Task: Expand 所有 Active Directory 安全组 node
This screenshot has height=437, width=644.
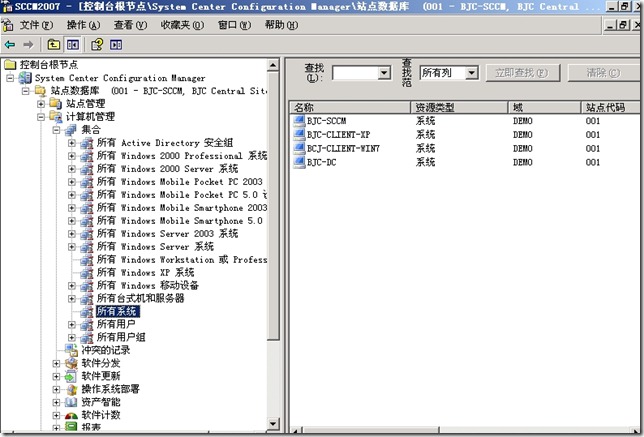Action: pyautogui.click(x=71, y=143)
